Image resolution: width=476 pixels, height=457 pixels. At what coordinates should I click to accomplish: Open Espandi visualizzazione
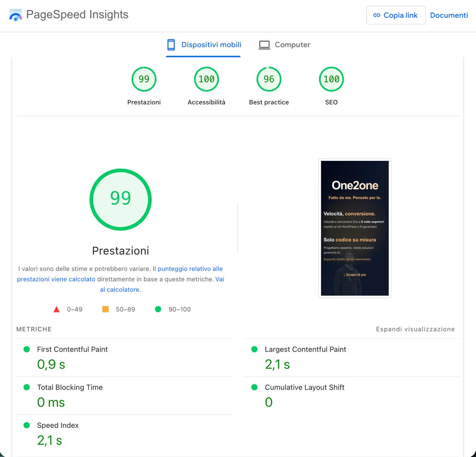click(x=415, y=329)
